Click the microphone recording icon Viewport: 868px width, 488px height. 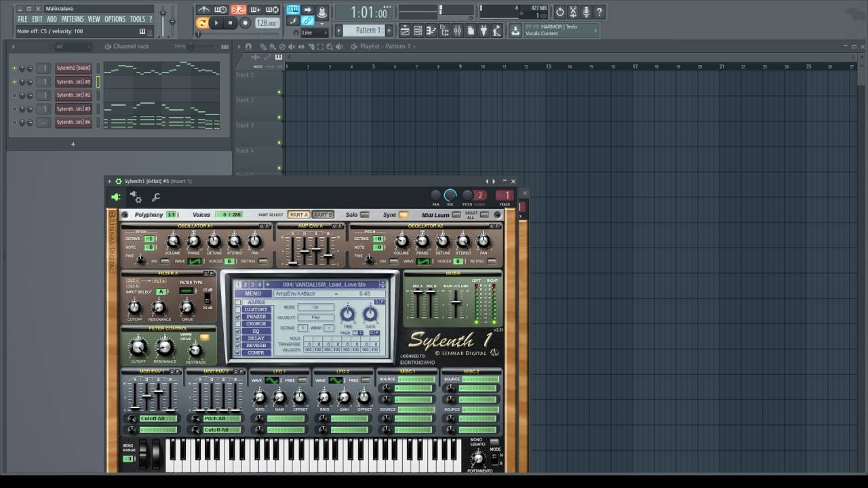[x=586, y=12]
